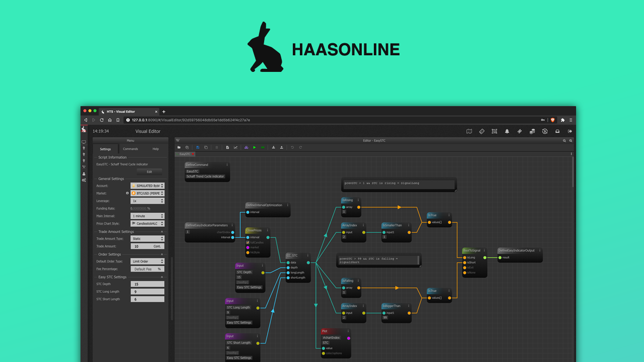This screenshot has width=644, height=362.
Task: Open notifications via the bell icon top right
Action: pyautogui.click(x=508, y=131)
